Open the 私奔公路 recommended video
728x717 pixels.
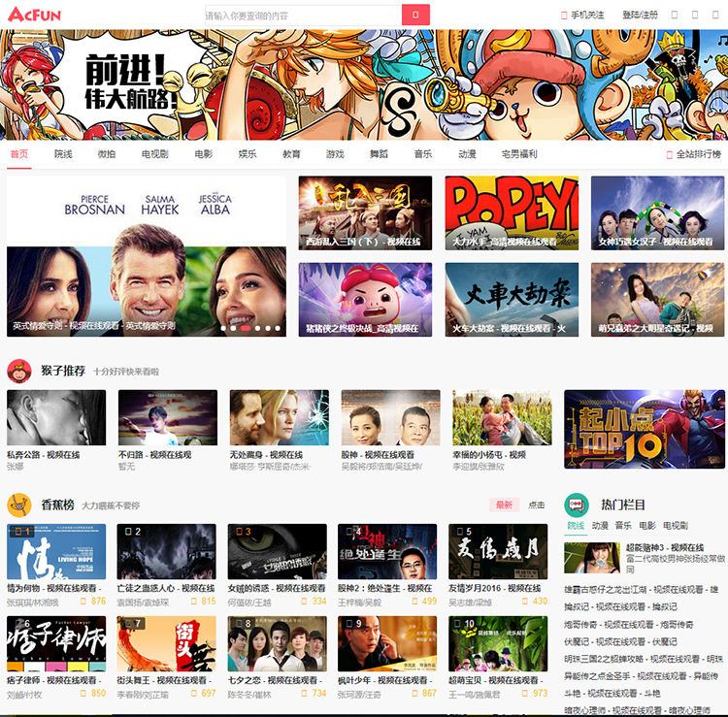tap(56, 417)
